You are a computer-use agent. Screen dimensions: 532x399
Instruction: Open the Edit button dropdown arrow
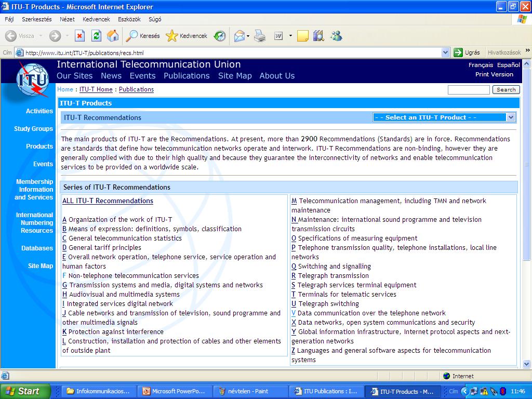coord(290,36)
